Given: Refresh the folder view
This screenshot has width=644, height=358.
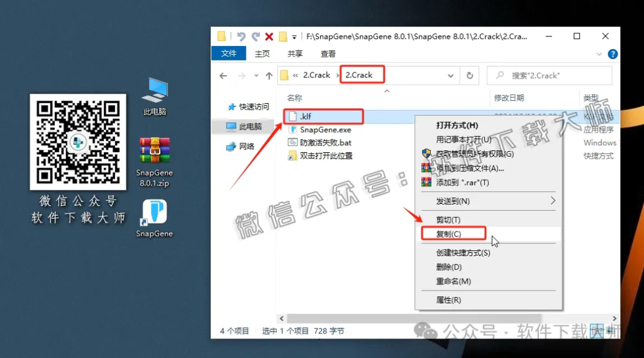Looking at the screenshot, I should click(470, 76).
